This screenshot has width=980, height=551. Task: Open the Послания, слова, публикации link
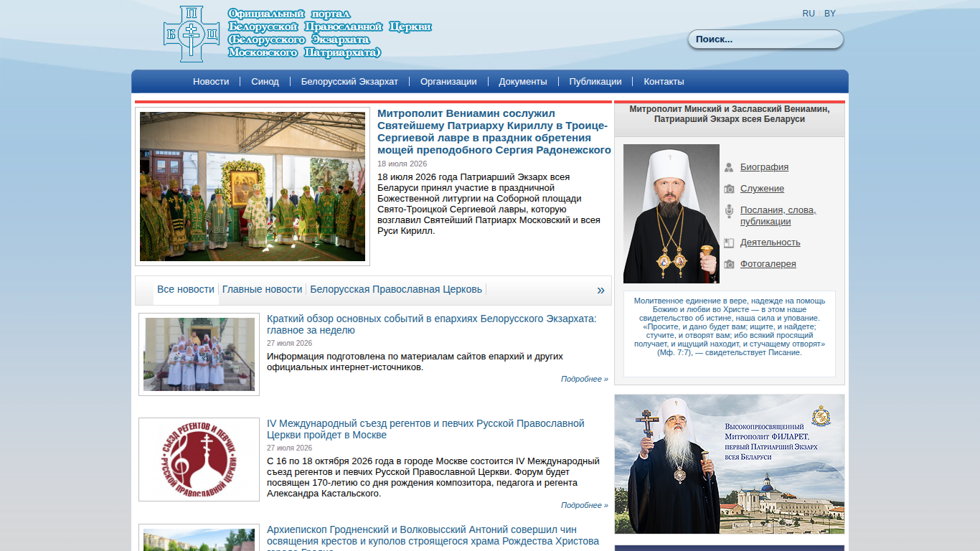pyautogui.click(x=778, y=216)
